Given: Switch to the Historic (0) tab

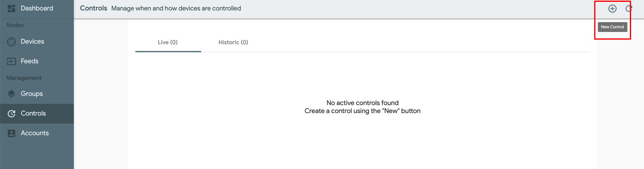Looking at the screenshot, I should 233,42.
